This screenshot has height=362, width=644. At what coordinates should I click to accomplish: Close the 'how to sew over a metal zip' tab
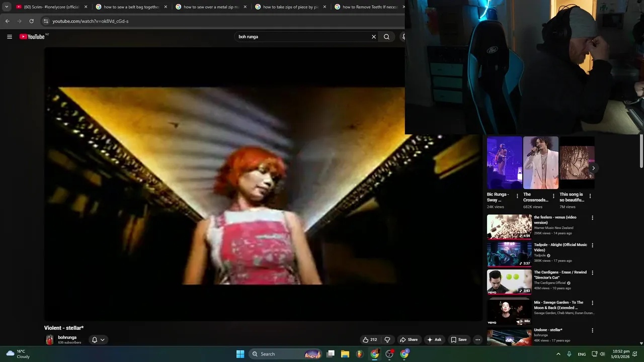(245, 7)
